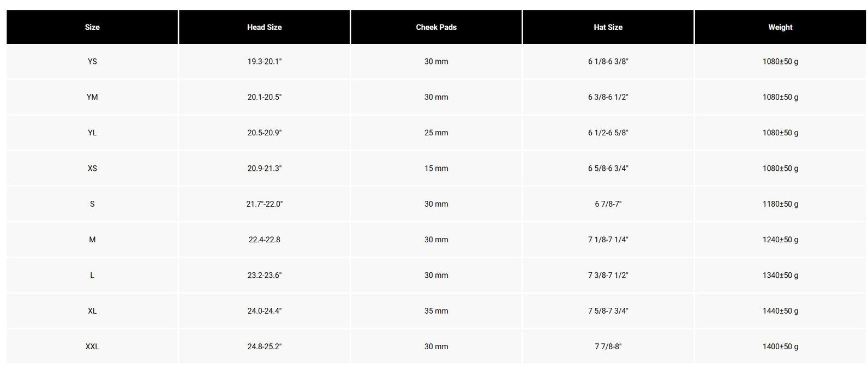Click the Hat Size column header

(x=608, y=27)
